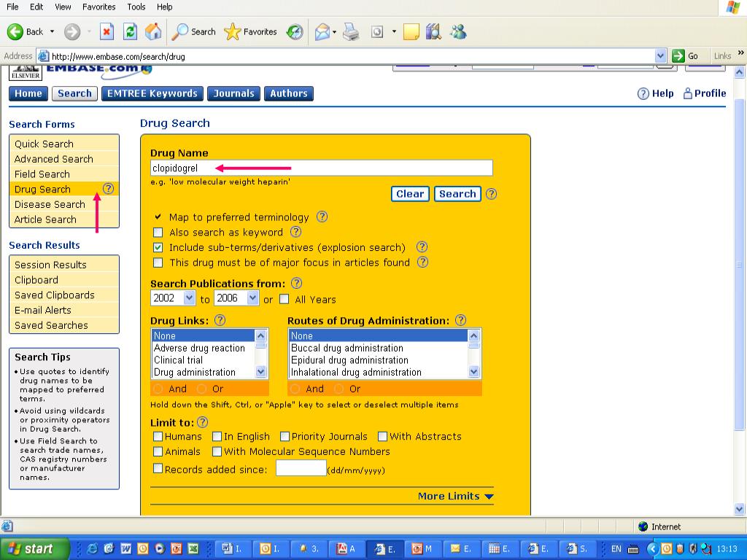Check the In English limit

coord(217,436)
